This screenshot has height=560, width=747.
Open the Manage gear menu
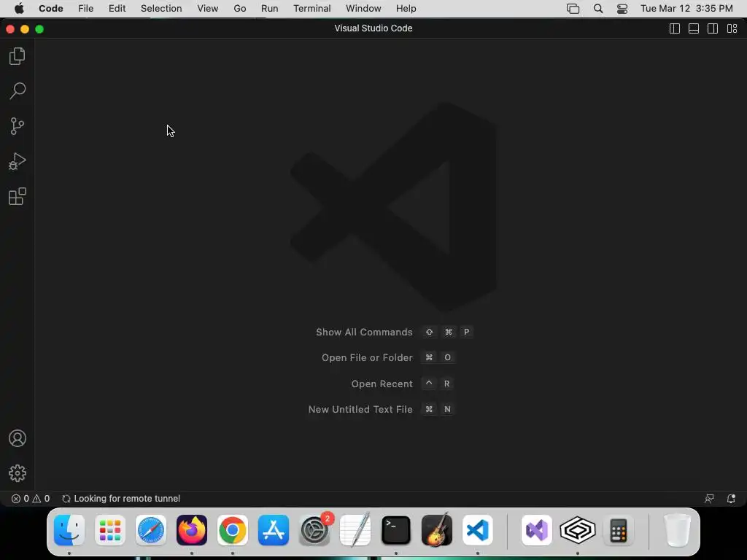click(18, 472)
